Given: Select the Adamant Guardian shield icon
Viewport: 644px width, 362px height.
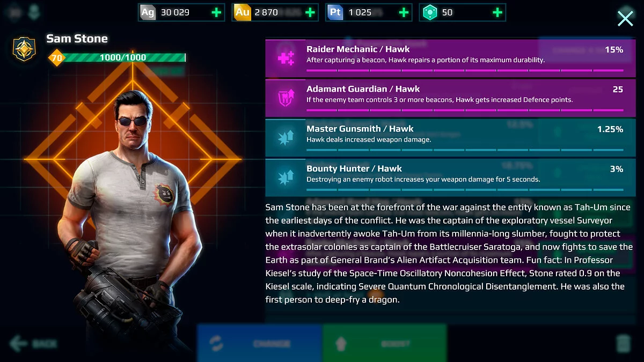Looking at the screenshot, I should pyautogui.click(x=286, y=98).
